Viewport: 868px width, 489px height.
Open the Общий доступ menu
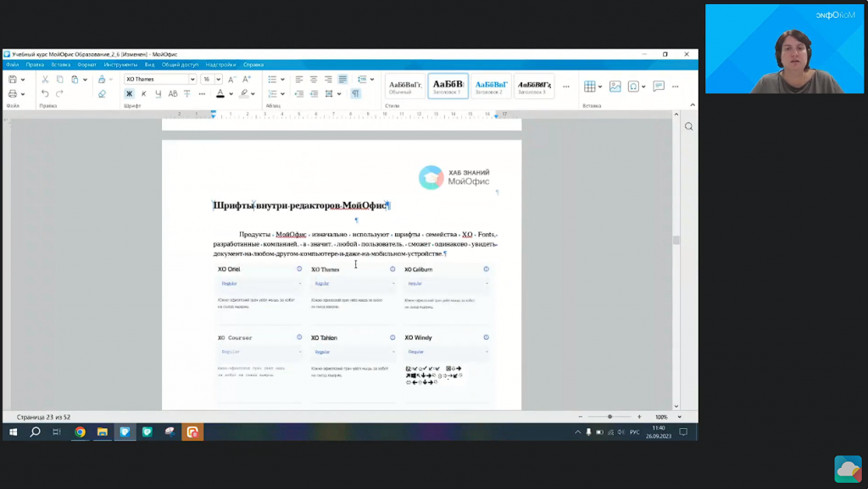coord(180,64)
